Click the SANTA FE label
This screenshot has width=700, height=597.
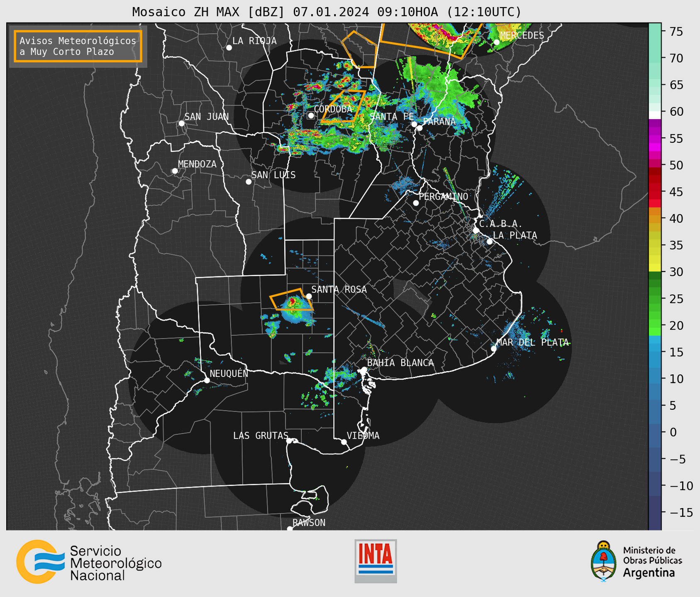(x=391, y=117)
